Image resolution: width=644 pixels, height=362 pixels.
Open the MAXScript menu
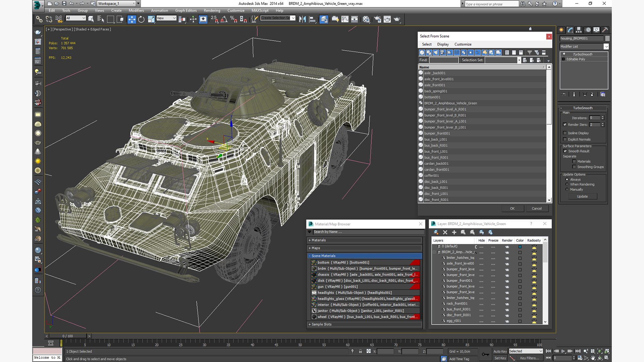click(260, 11)
